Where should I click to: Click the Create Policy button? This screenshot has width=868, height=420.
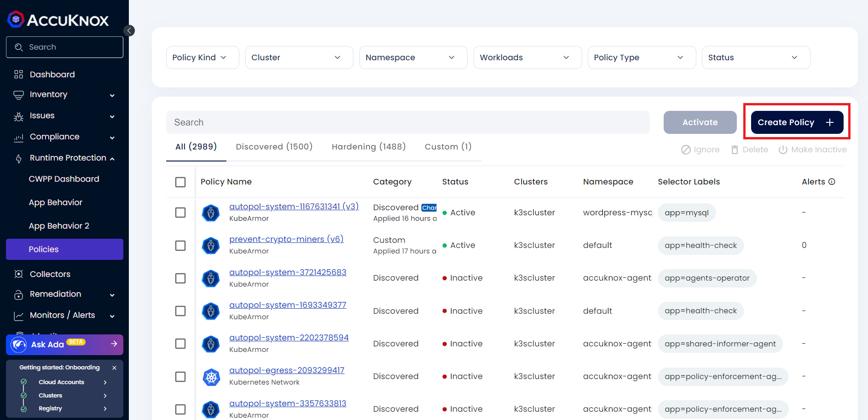pyautogui.click(x=797, y=122)
